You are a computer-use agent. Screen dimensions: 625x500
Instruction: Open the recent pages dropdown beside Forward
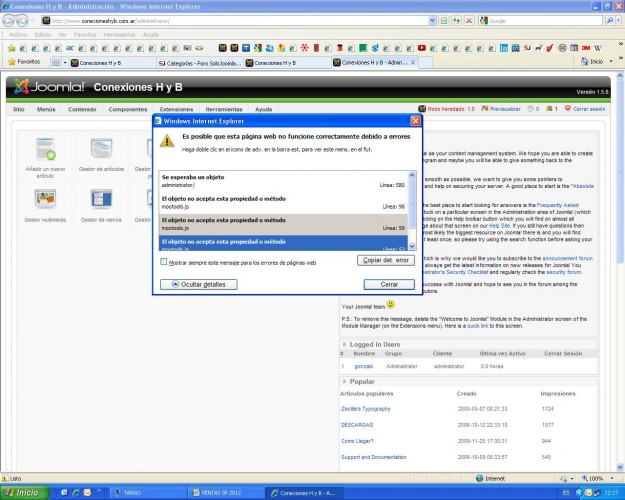[x=33, y=21]
